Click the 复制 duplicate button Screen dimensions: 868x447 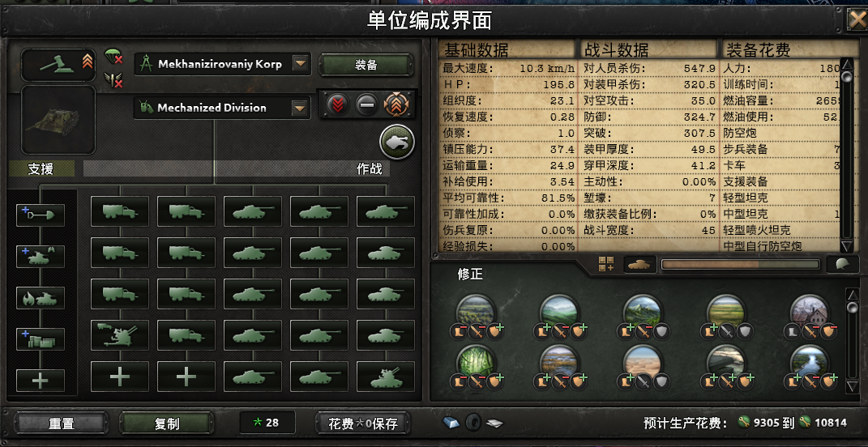coord(167,424)
